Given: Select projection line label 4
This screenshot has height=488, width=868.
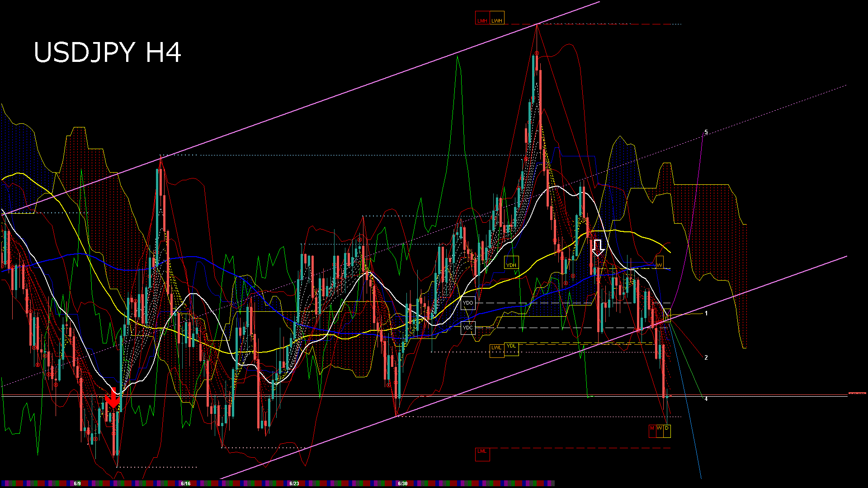Looking at the screenshot, I should pos(706,399).
